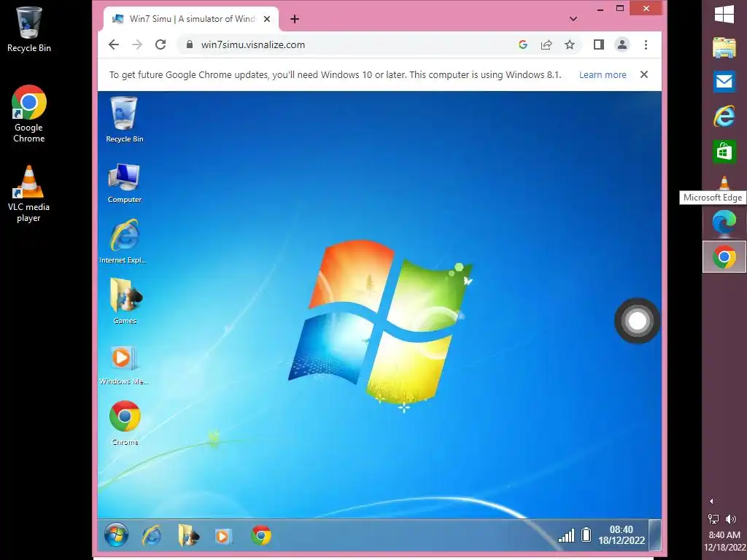Dismiss the Chrome update infobar

coord(644,74)
